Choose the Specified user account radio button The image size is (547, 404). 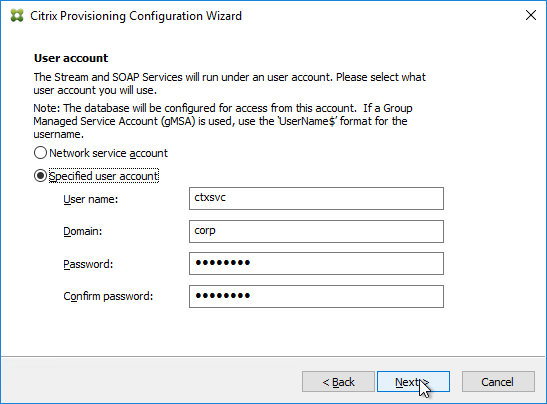(x=40, y=175)
